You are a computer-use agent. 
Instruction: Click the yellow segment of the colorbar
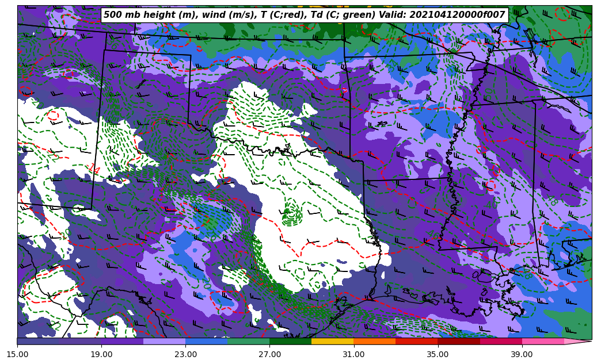(x=332, y=341)
